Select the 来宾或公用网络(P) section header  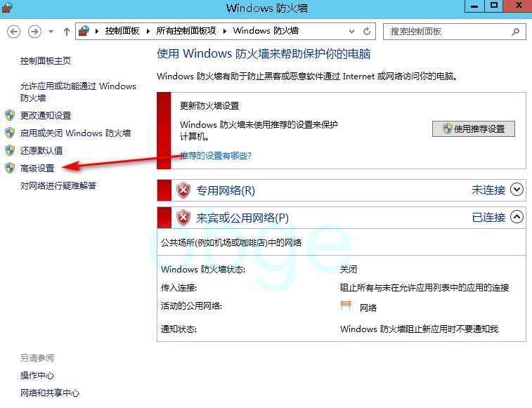tap(342, 218)
